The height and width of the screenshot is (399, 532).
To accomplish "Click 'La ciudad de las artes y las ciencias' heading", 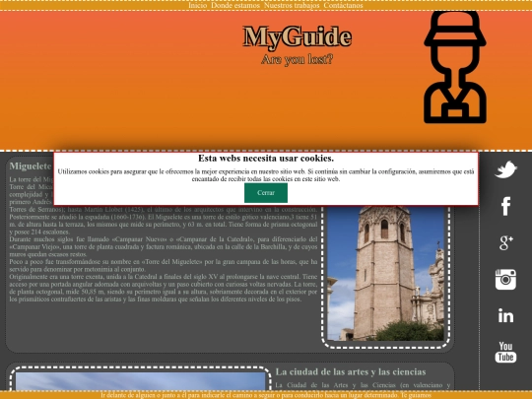I will pos(351,371).
